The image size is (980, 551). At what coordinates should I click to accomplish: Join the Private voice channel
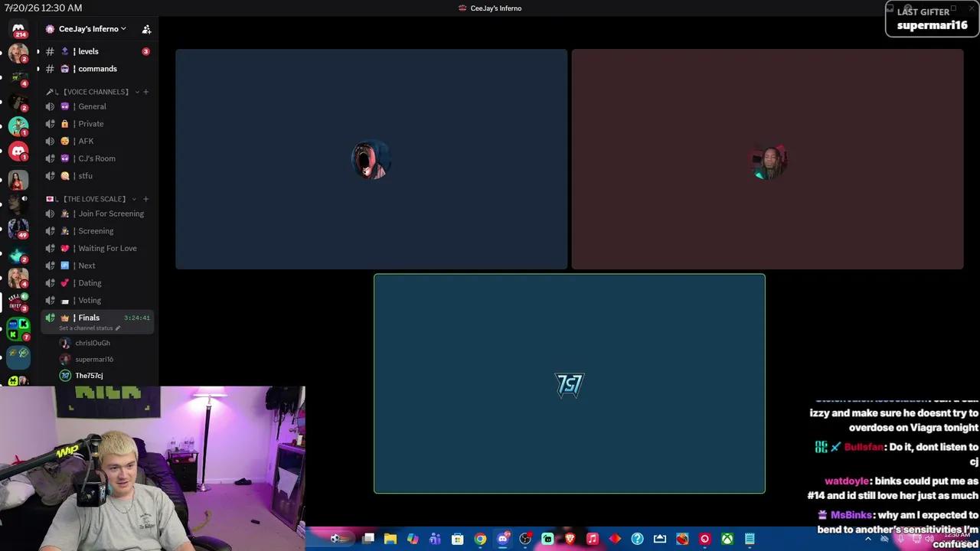point(96,124)
